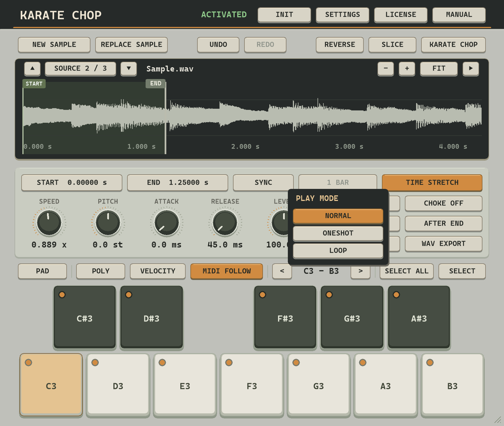Click the Speed knob
The width and height of the screenshot is (504, 426).
pos(49,223)
